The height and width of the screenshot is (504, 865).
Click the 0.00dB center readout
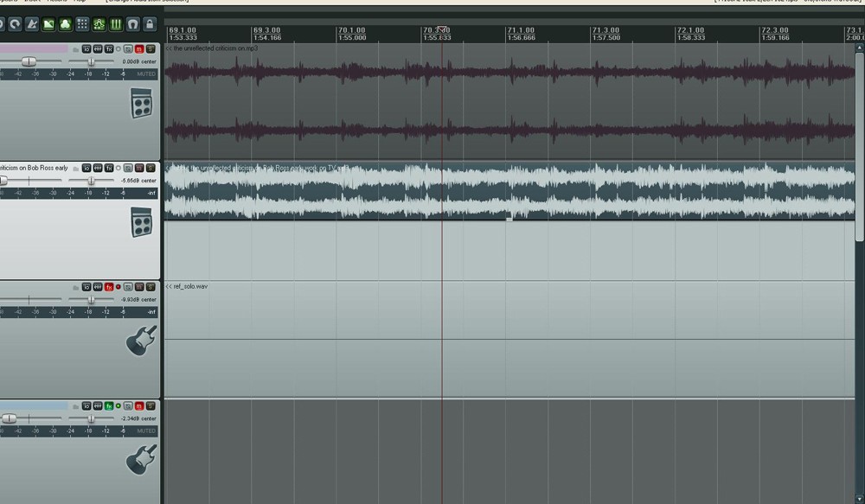[x=139, y=61]
